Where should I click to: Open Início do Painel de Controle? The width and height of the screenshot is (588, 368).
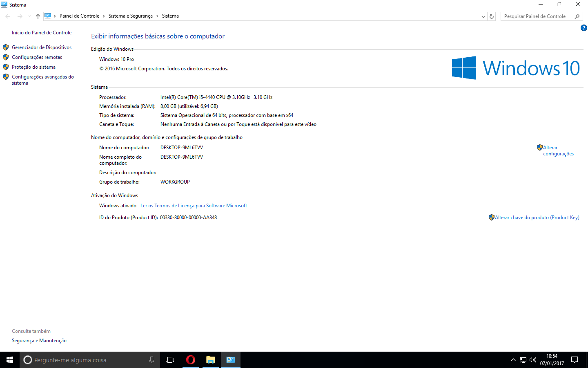42,33
